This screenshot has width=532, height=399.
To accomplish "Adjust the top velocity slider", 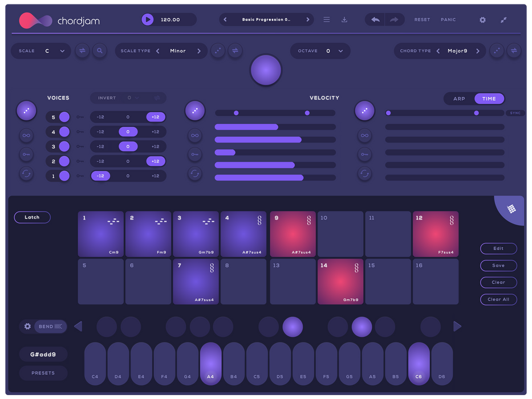I will pyautogui.click(x=275, y=113).
